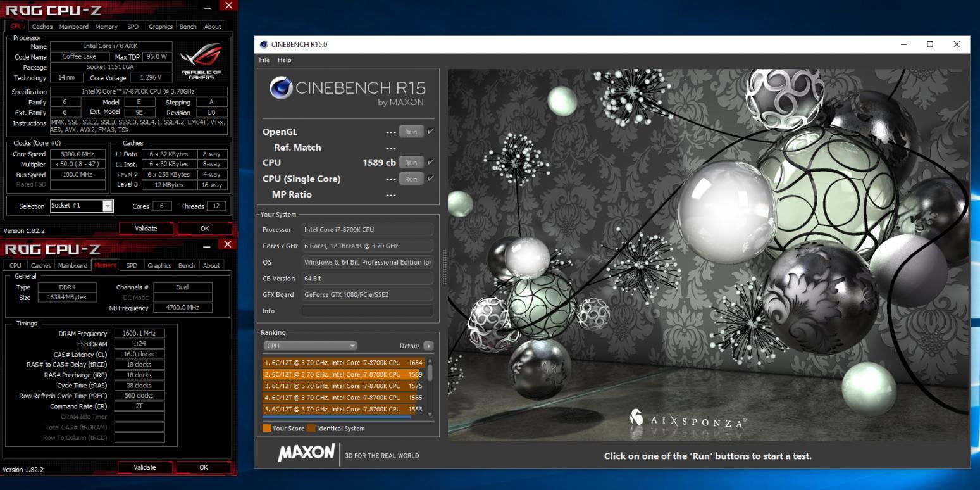
Task: Switch to Bench tab in top CPU-Z window
Action: click(x=188, y=27)
